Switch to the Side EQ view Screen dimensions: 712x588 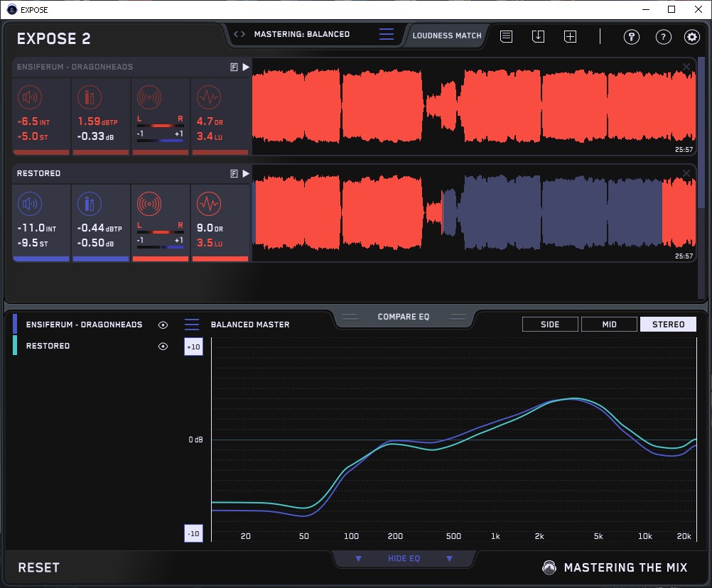[550, 325]
